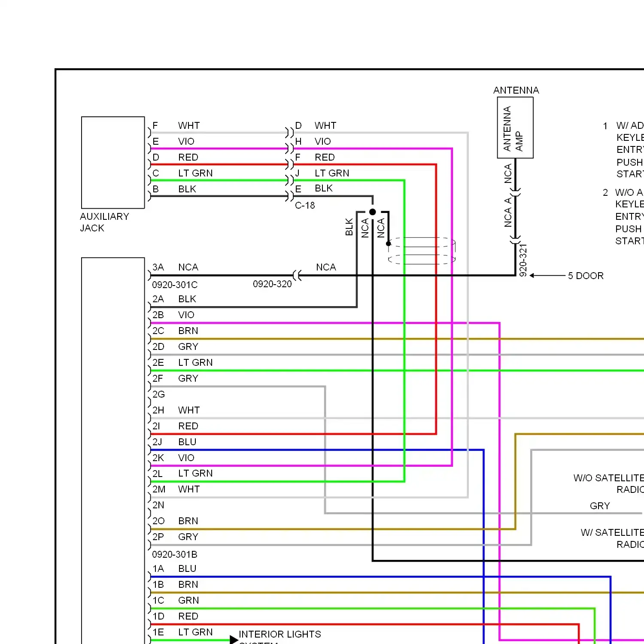This screenshot has width=644, height=644.
Task: Select pin 2E LT GRN label
Action: click(x=182, y=362)
